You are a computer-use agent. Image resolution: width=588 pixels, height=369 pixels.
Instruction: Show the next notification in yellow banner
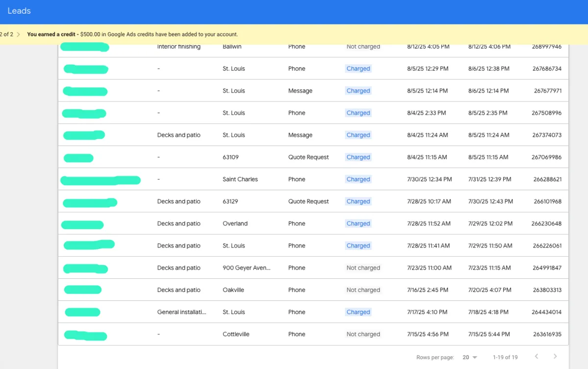[18, 35]
